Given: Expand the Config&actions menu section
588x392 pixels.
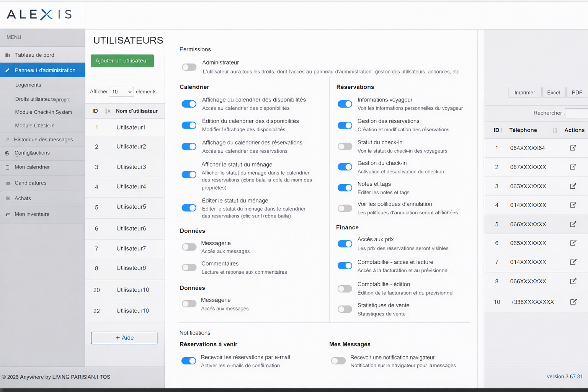Looking at the screenshot, I should coord(32,153).
